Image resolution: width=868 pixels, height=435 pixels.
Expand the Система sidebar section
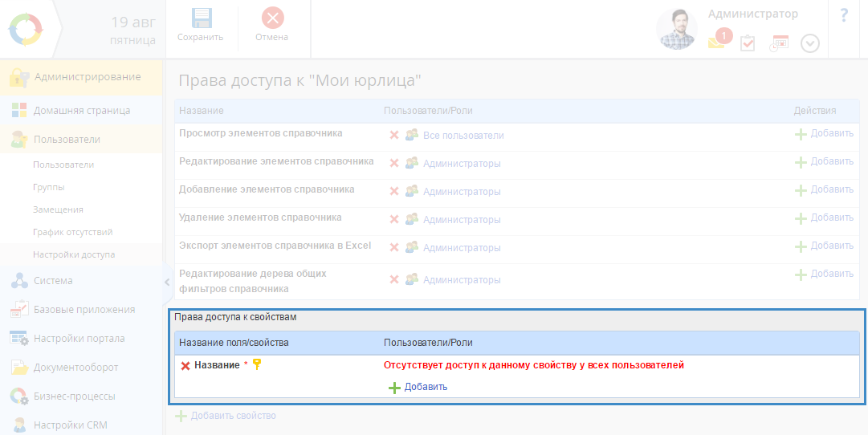[x=53, y=281]
